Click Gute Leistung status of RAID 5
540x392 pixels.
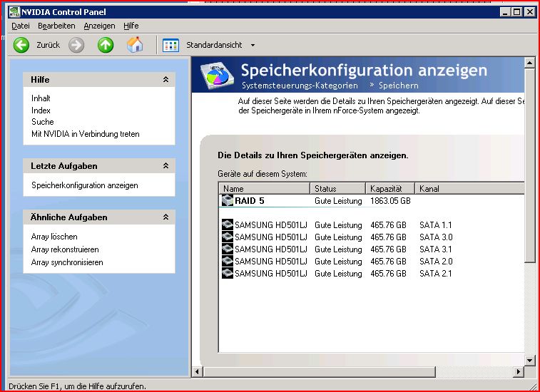(x=338, y=201)
